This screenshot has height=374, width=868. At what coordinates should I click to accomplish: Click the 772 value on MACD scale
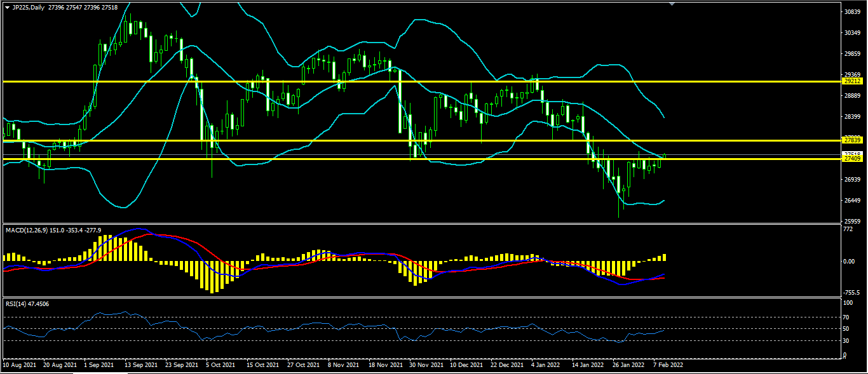[848, 229]
